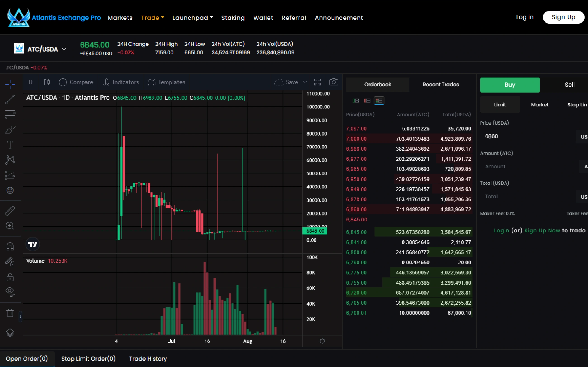Show the object tree layers icon

(10, 332)
